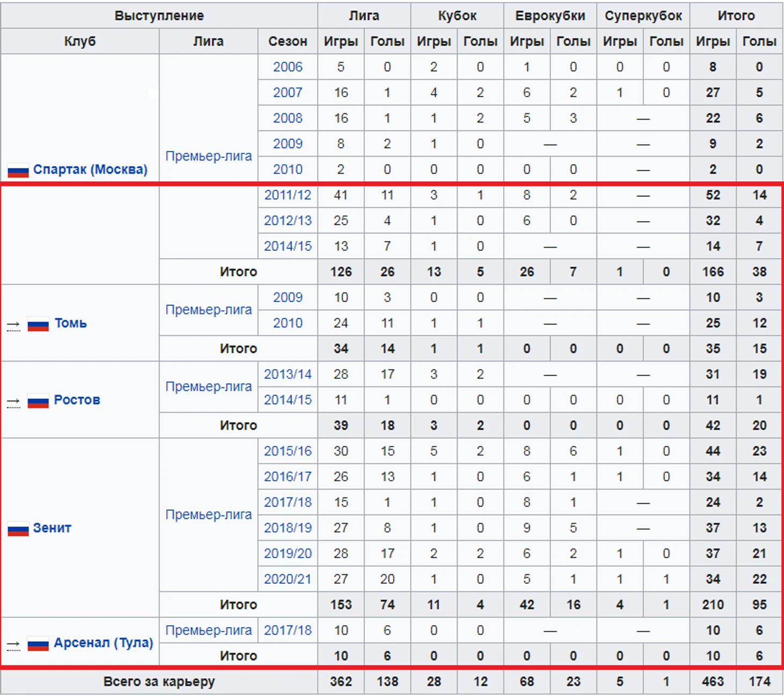Open the 2010 season link for Томь
This screenshot has height=696, width=784.
pos(288,323)
